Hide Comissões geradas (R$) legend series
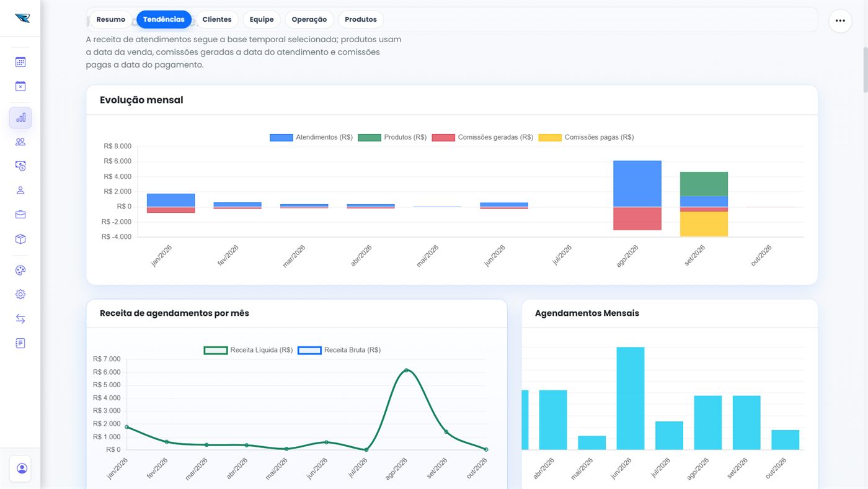 [x=482, y=137]
